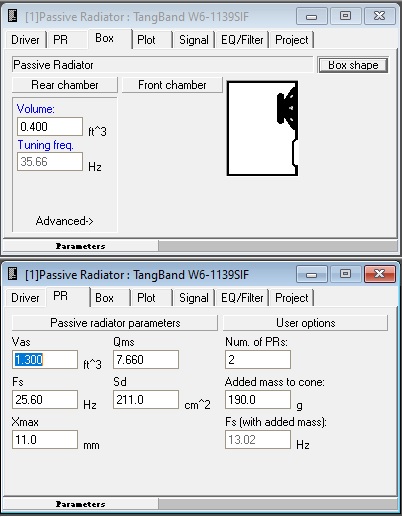Click the enclosure diagram with speaker drawing
The height and width of the screenshot is (517, 402).
pyautogui.click(x=262, y=128)
